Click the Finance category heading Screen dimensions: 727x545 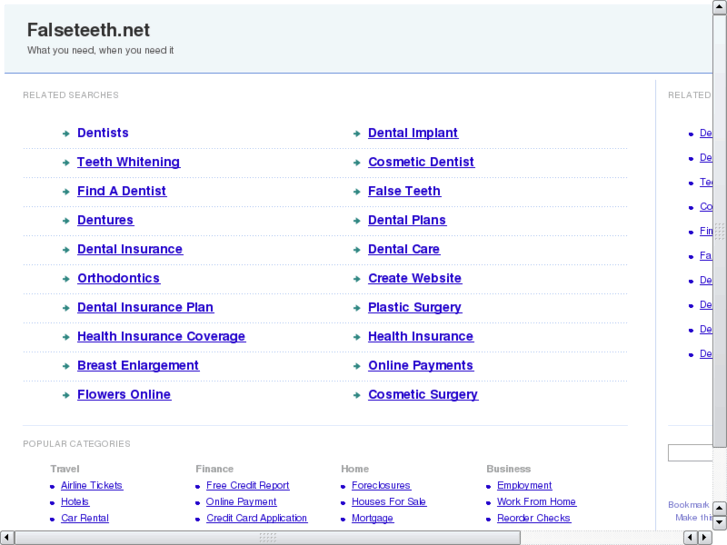214,469
